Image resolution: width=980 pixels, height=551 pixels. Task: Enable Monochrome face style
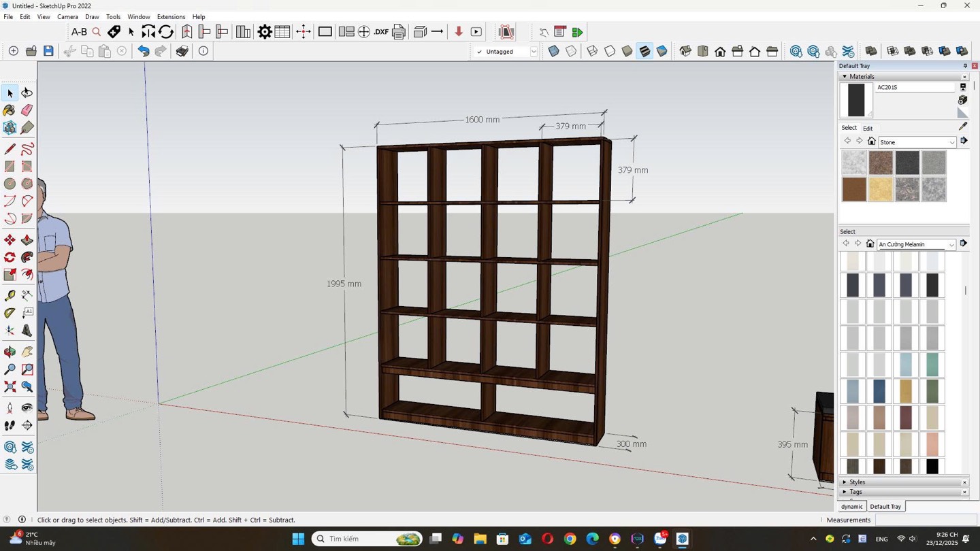point(661,51)
